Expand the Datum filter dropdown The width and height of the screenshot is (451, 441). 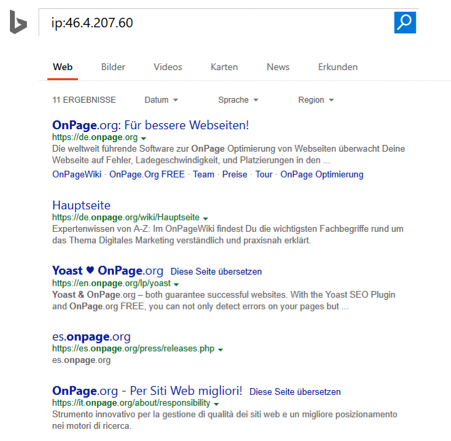161,100
